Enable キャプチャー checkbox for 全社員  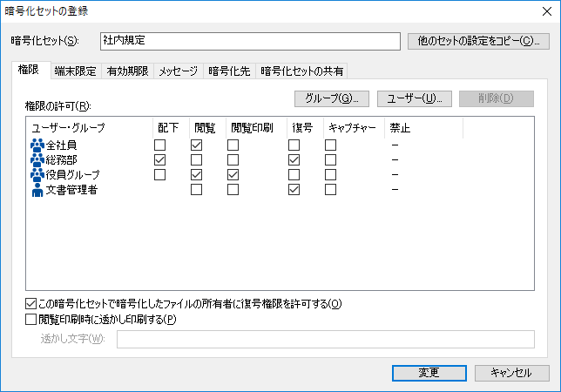(x=331, y=145)
